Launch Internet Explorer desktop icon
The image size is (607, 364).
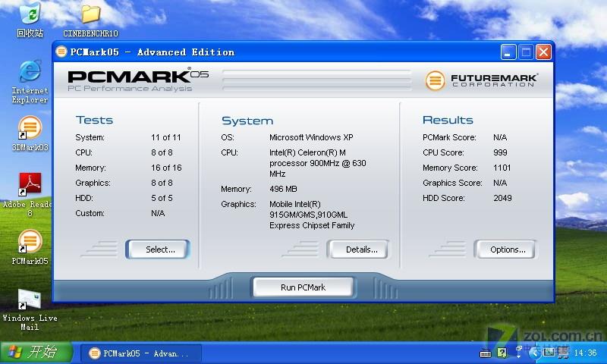click(x=30, y=82)
